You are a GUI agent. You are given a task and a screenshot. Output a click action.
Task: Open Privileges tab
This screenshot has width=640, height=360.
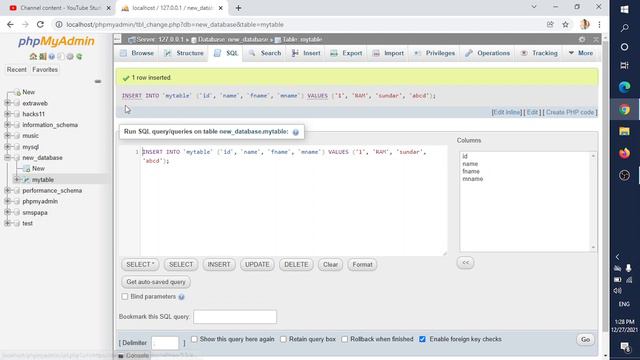(435, 53)
